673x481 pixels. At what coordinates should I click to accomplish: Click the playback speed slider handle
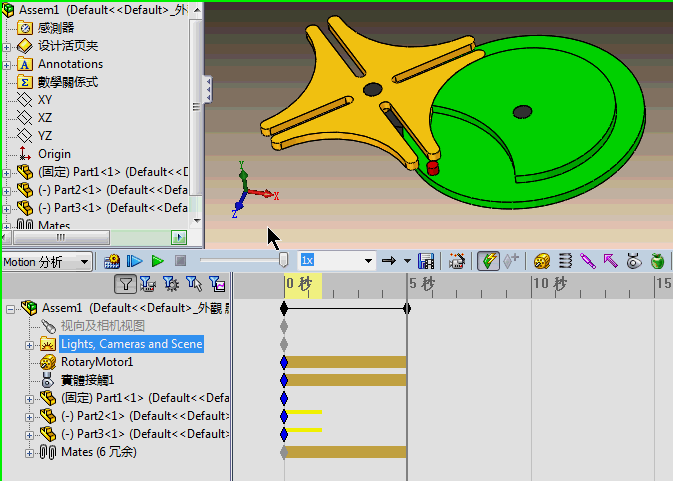(283, 260)
